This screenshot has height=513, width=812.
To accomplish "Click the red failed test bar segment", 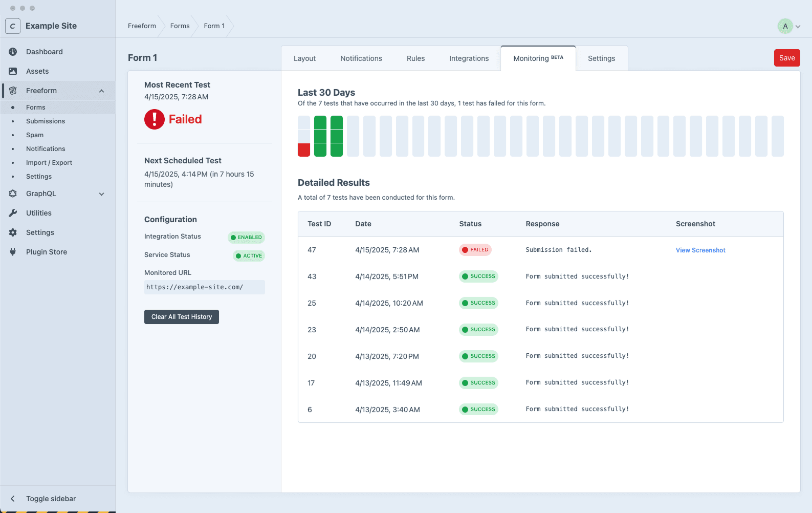I will point(304,150).
